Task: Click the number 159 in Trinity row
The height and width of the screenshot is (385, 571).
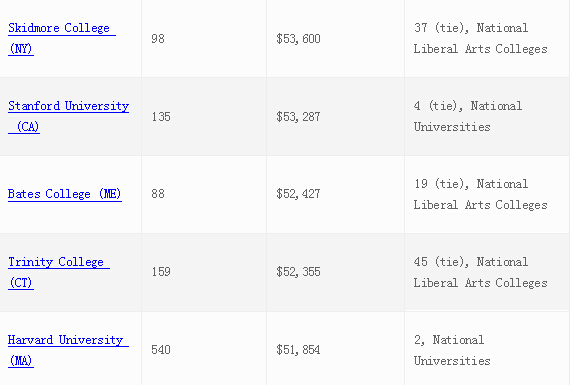Action: (161, 272)
